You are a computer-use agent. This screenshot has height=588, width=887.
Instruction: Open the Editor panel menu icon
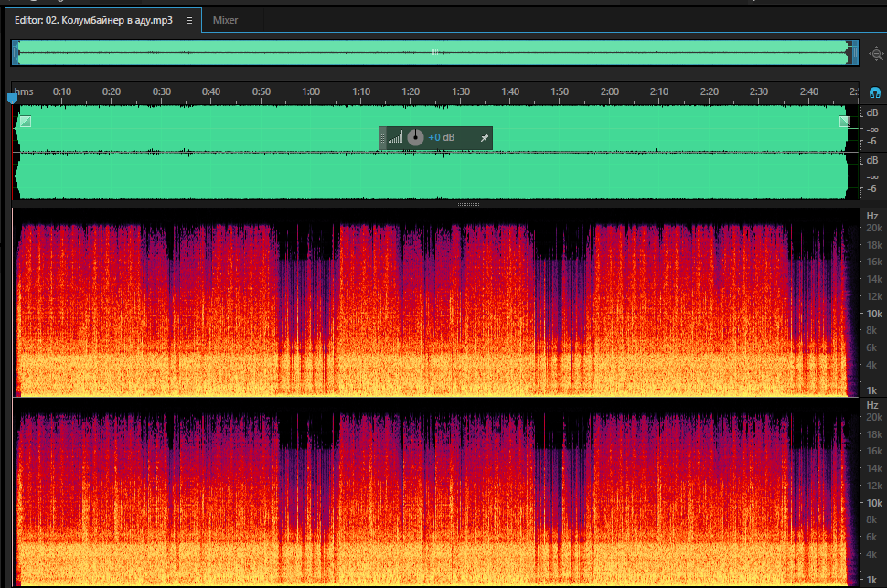(189, 20)
